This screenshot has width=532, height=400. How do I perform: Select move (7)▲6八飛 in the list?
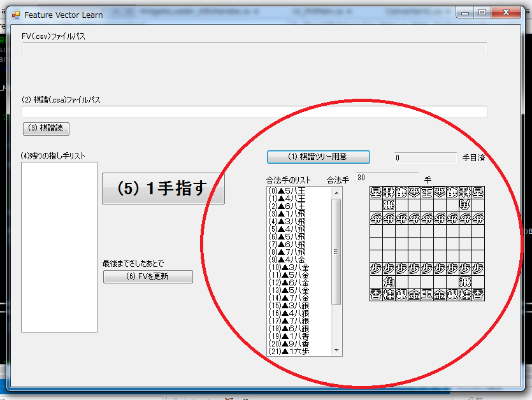pos(287,245)
